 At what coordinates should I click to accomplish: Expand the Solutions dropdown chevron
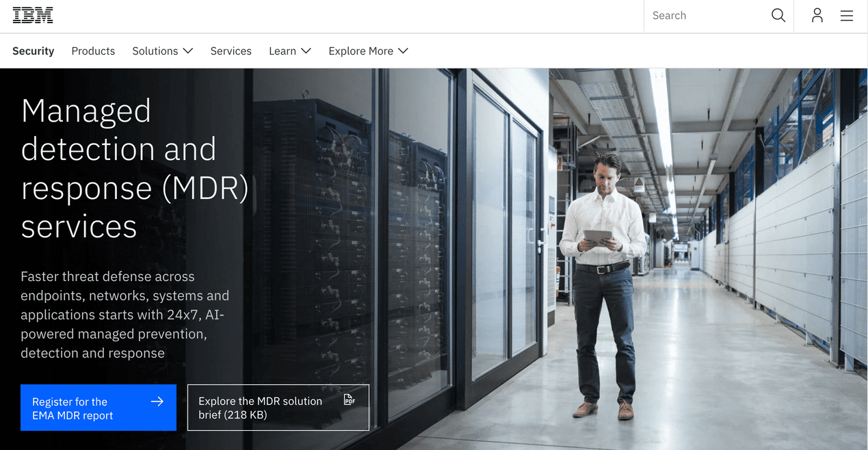[x=188, y=51]
